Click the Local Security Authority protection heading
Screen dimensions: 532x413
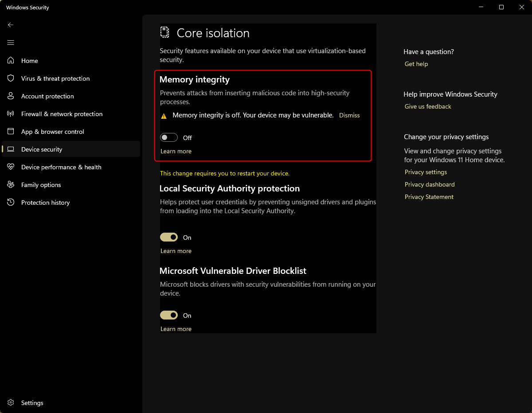230,188
